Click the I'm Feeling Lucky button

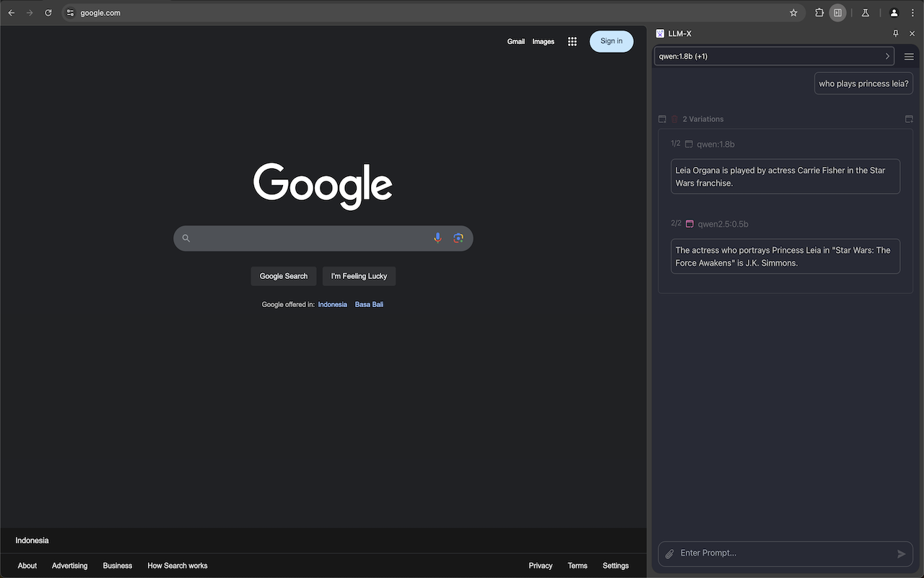tap(359, 276)
